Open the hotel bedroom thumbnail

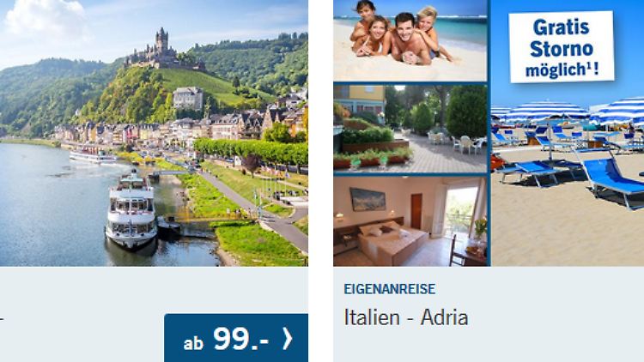point(410,221)
